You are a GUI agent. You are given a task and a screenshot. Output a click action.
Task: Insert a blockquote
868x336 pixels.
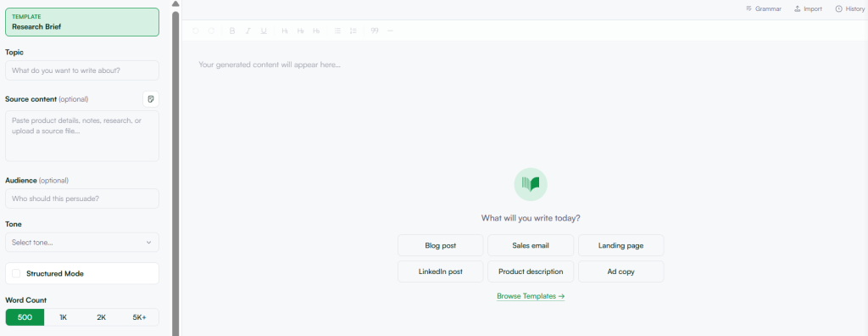point(375,31)
